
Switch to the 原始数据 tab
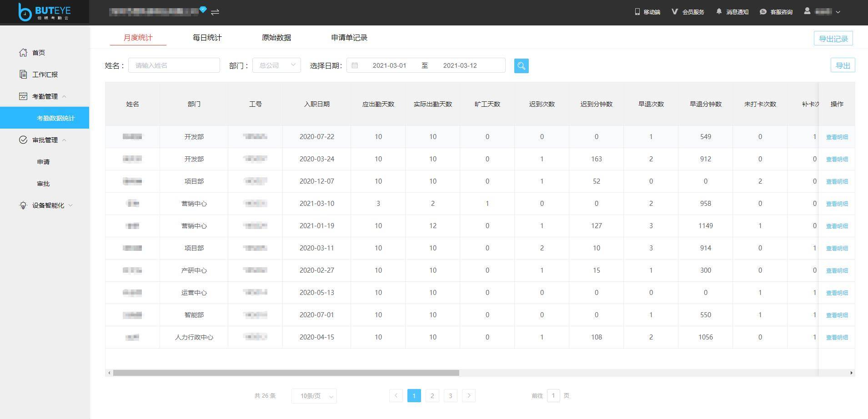pyautogui.click(x=276, y=38)
